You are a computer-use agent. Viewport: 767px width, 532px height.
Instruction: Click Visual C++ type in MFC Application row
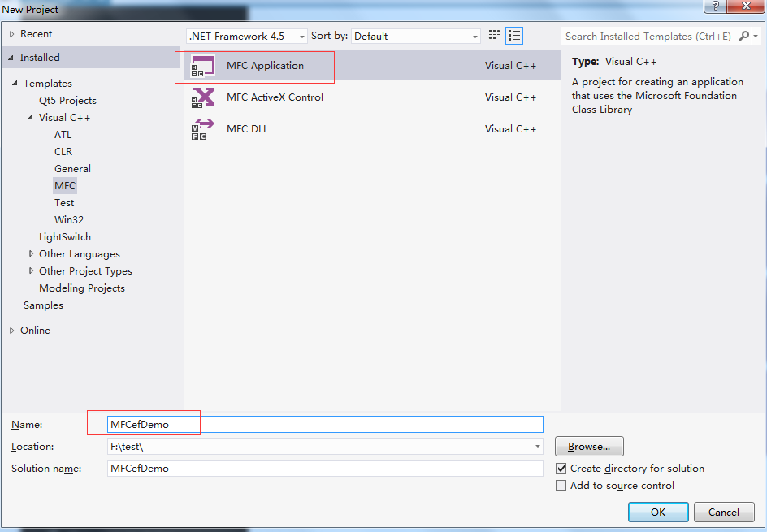coord(511,66)
